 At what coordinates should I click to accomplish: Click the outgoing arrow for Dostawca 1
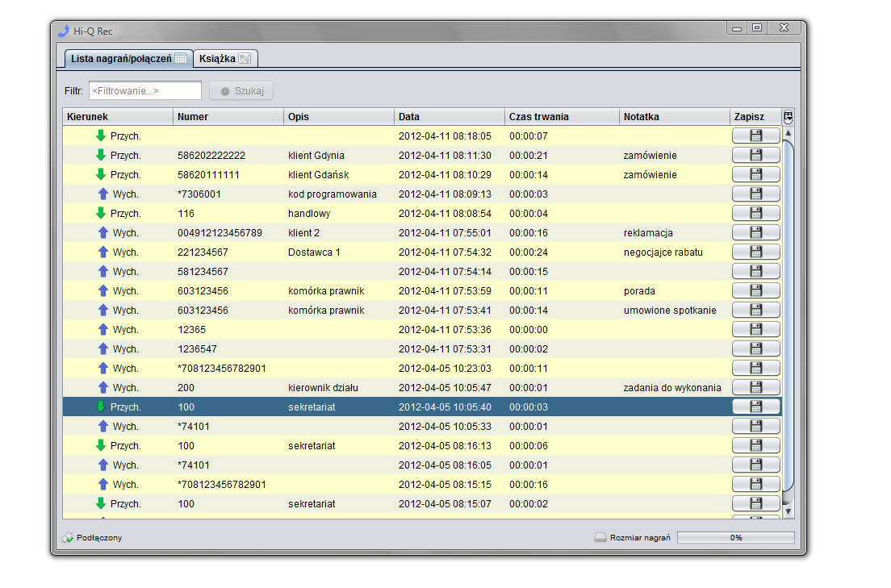pyautogui.click(x=102, y=251)
